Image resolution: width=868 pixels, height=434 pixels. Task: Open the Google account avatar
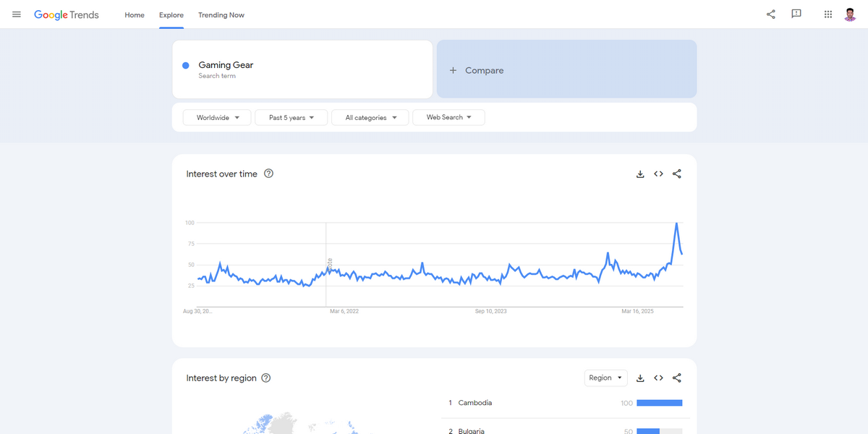pyautogui.click(x=851, y=14)
